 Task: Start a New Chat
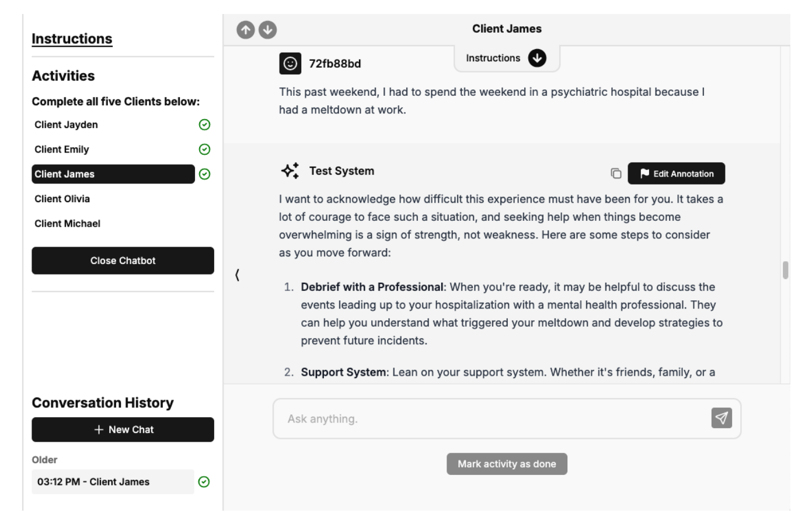[x=123, y=430]
